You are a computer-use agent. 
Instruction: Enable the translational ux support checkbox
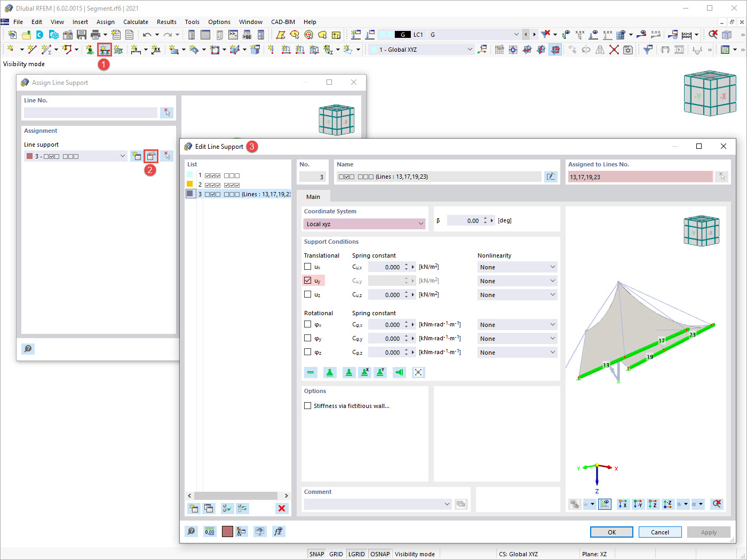click(307, 267)
